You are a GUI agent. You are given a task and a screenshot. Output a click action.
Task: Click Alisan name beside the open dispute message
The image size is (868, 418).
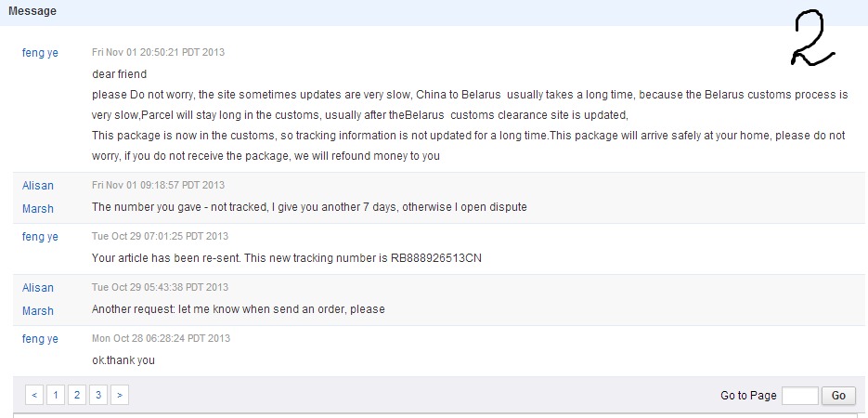pos(38,186)
